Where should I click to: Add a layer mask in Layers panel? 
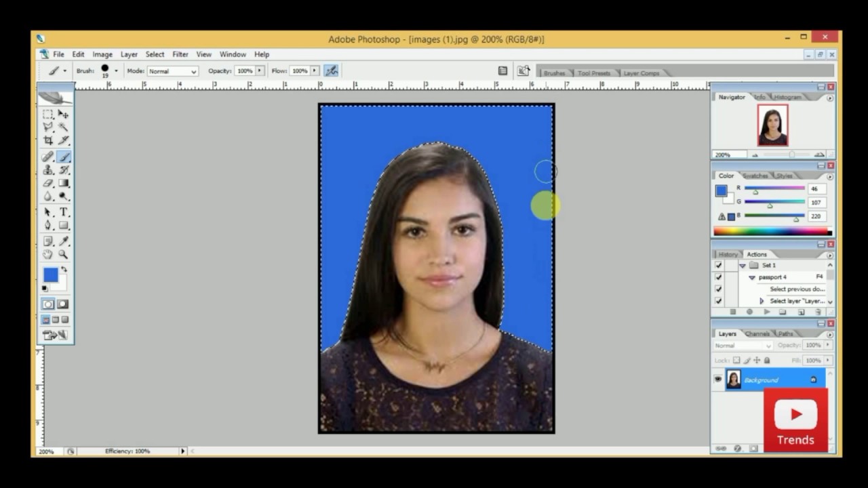tap(753, 449)
